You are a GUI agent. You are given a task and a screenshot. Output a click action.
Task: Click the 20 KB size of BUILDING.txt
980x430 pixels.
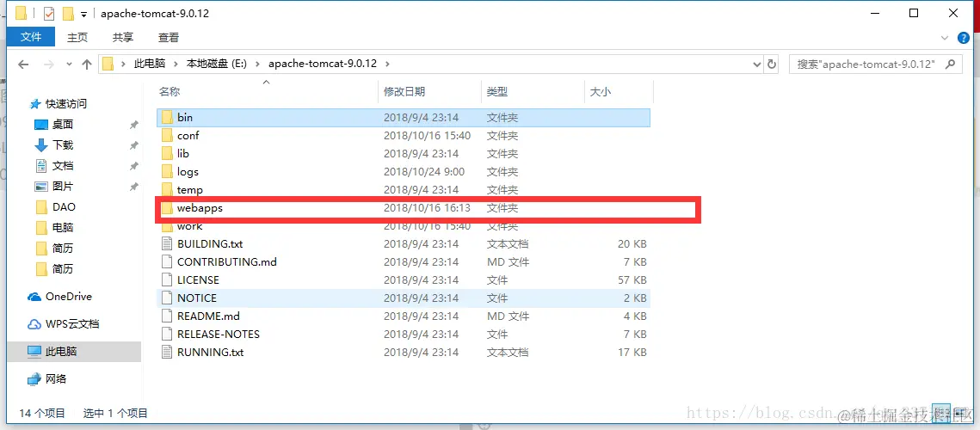[632, 243]
